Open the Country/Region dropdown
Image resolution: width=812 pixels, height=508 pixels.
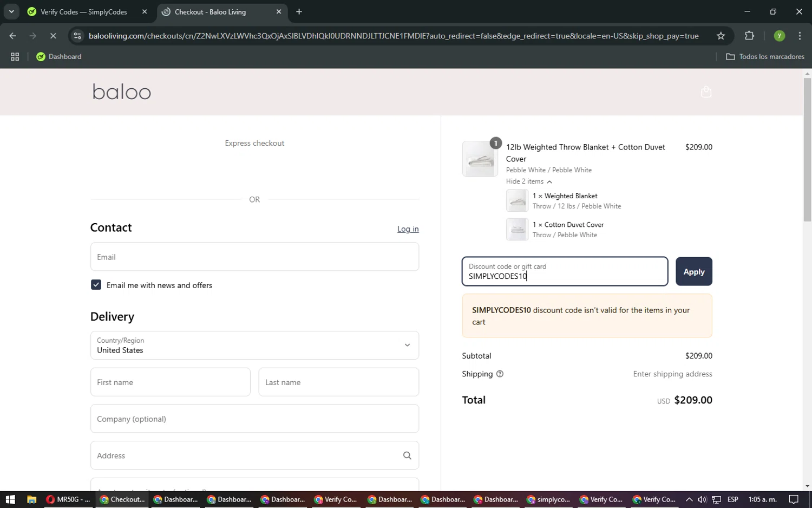click(254, 345)
